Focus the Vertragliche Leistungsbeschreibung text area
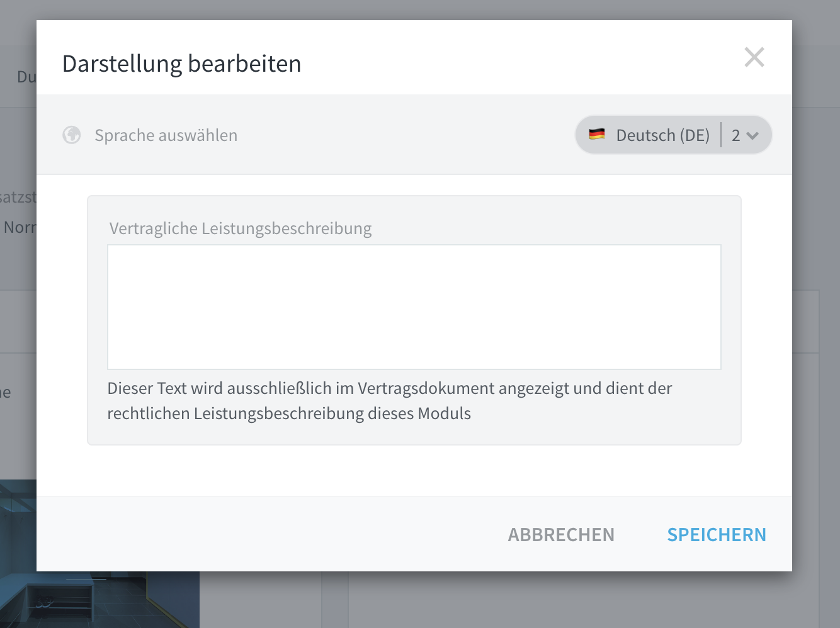The height and width of the screenshot is (628, 840). pyautogui.click(x=414, y=307)
